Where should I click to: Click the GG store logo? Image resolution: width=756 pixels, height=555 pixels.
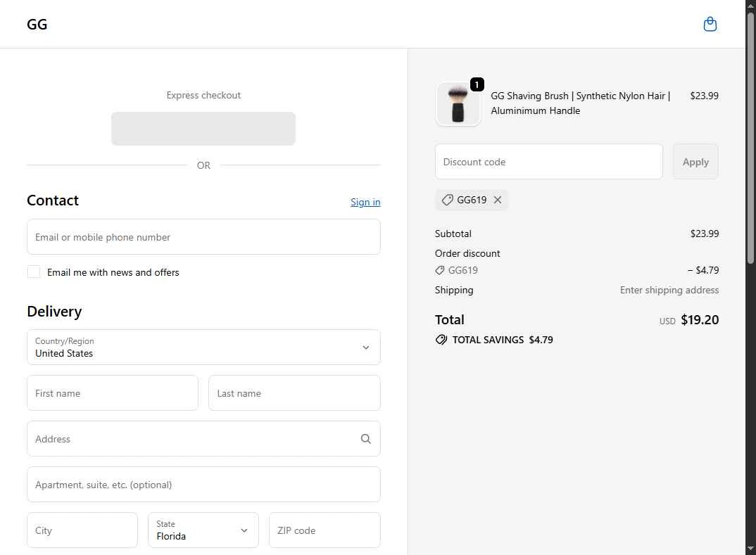(37, 25)
